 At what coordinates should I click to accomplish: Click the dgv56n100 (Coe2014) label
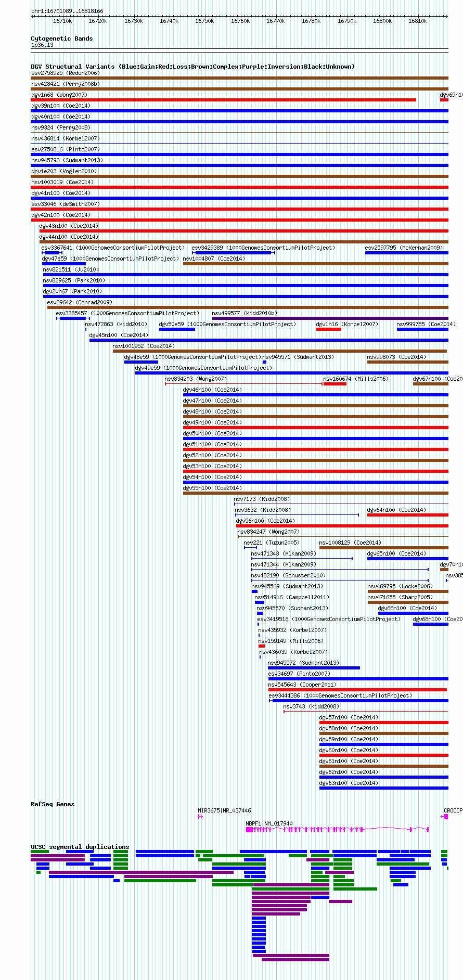click(265, 521)
